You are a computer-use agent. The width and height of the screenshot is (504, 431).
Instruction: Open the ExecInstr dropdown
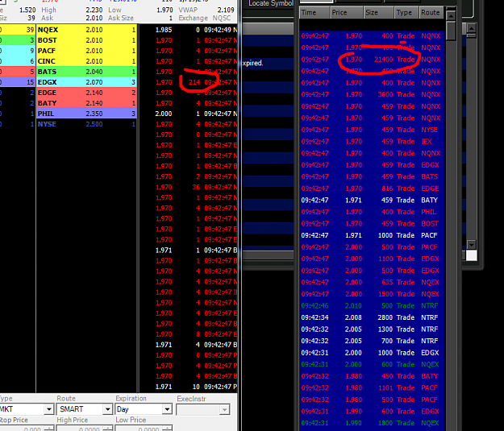click(x=225, y=409)
